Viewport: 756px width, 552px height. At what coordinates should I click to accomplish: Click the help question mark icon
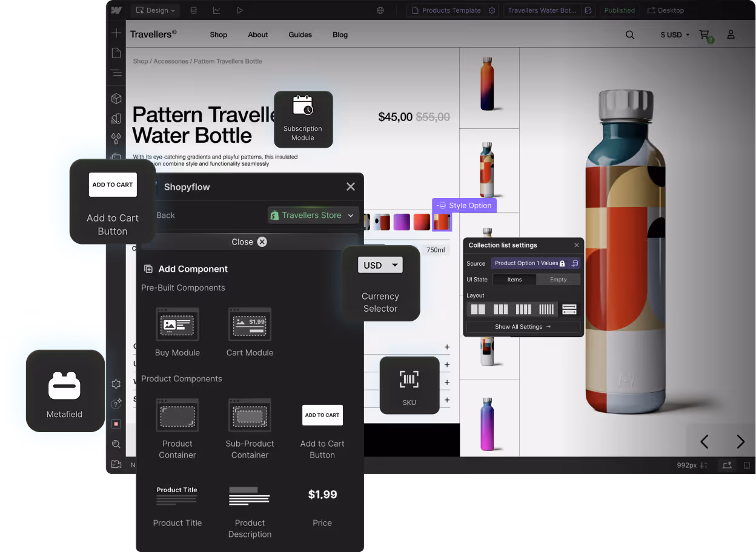pyautogui.click(x=116, y=404)
